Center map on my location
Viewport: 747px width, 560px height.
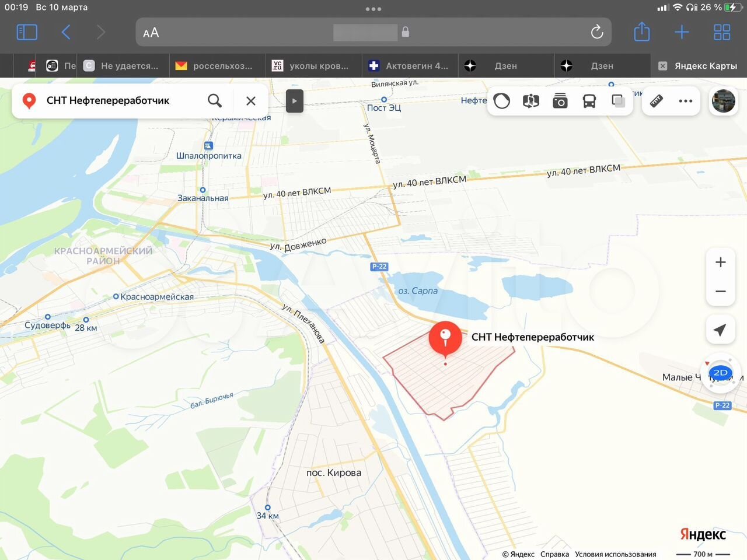tap(721, 330)
